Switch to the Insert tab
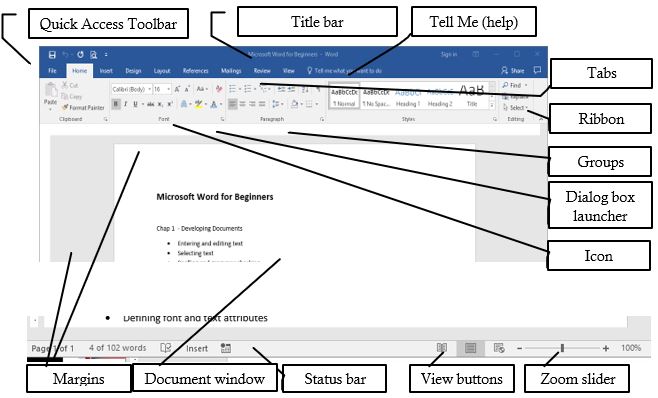The width and height of the screenshot is (658, 398). (106, 71)
